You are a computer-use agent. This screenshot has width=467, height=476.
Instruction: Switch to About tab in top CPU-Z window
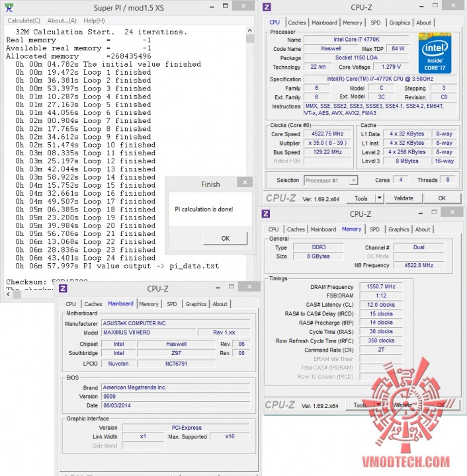pos(423,22)
